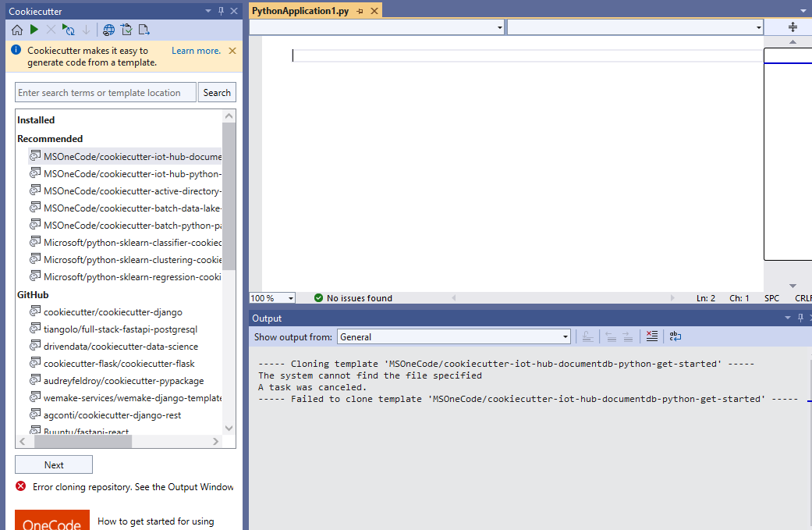Click the update templates refresh icon
812x530 pixels.
69,29
